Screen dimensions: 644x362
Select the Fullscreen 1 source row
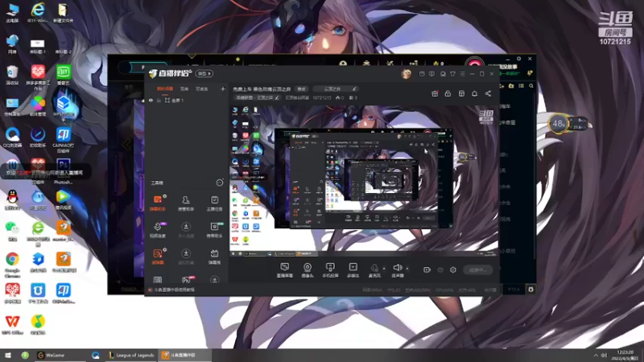click(187, 100)
